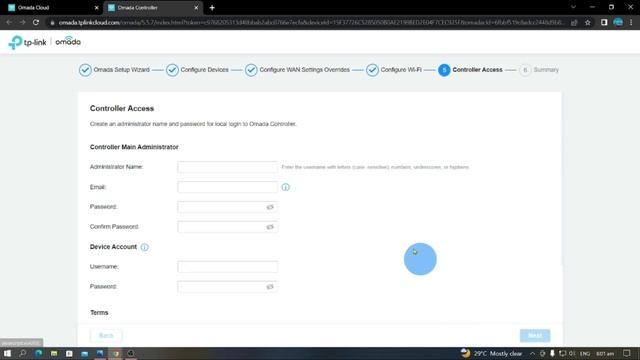Open the share page icon

(x=574, y=22)
